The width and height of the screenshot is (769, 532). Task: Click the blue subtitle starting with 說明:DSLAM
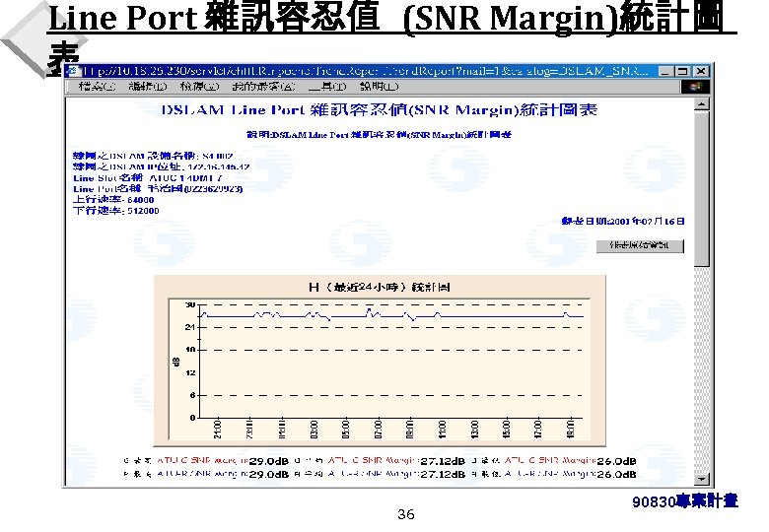tap(379, 135)
